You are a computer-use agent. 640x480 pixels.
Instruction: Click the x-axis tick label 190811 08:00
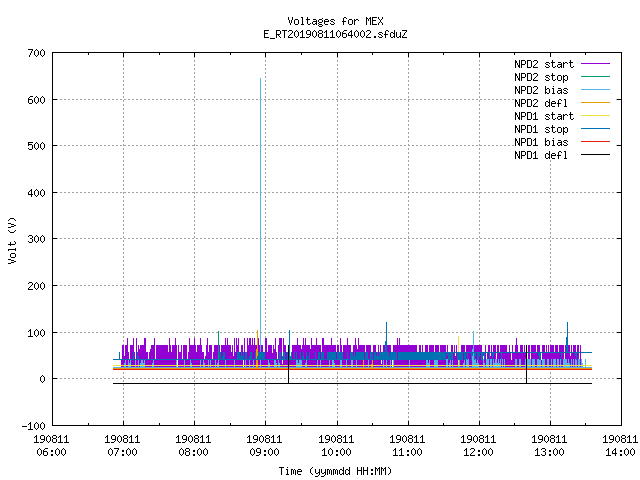point(193,446)
